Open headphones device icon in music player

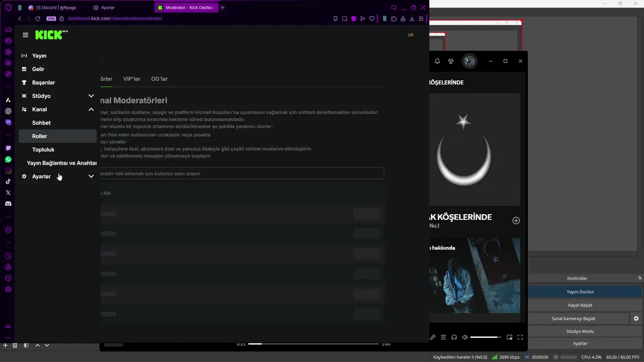click(454, 337)
